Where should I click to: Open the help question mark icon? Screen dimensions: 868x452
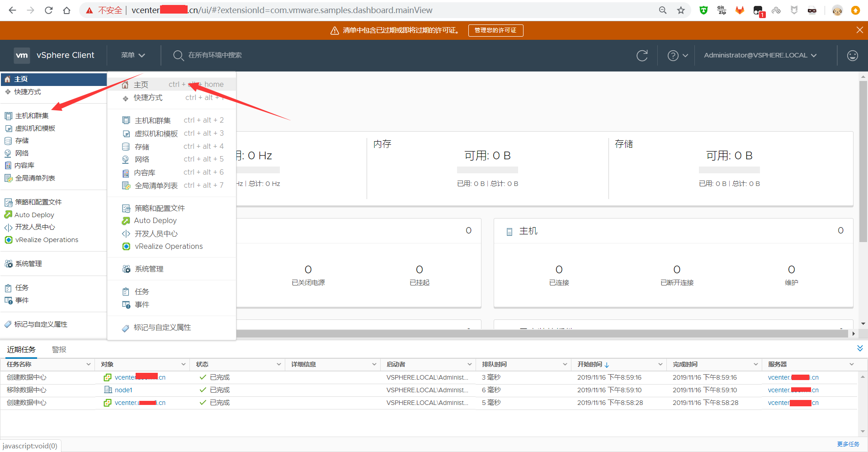pyautogui.click(x=673, y=55)
